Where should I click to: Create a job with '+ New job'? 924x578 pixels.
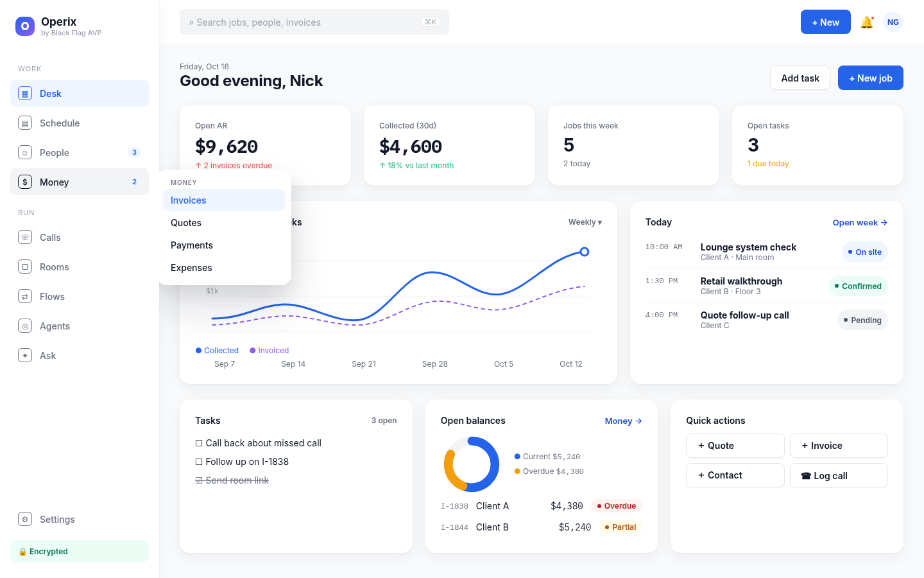(871, 78)
